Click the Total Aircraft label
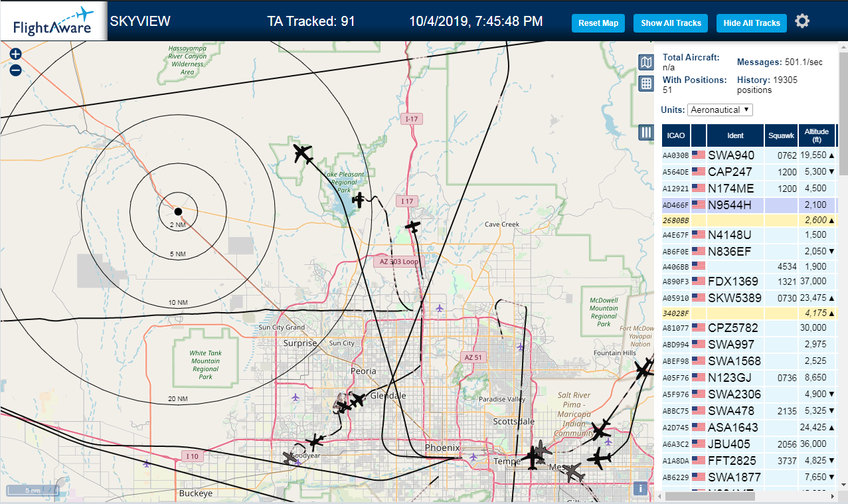This screenshot has width=848, height=504. [x=691, y=58]
